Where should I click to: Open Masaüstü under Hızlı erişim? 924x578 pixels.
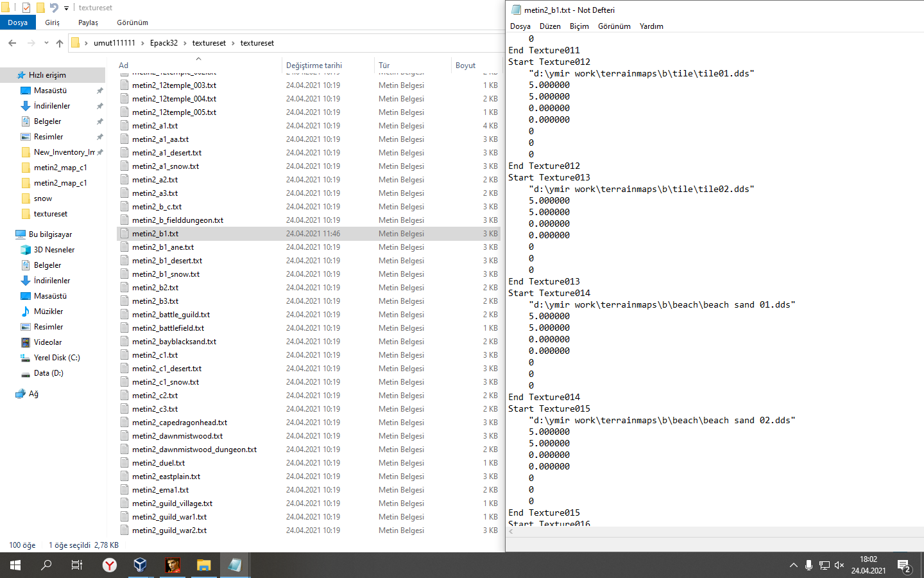tap(50, 91)
